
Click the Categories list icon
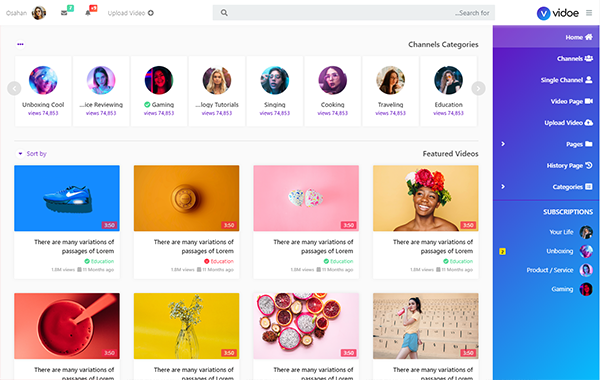click(x=589, y=187)
